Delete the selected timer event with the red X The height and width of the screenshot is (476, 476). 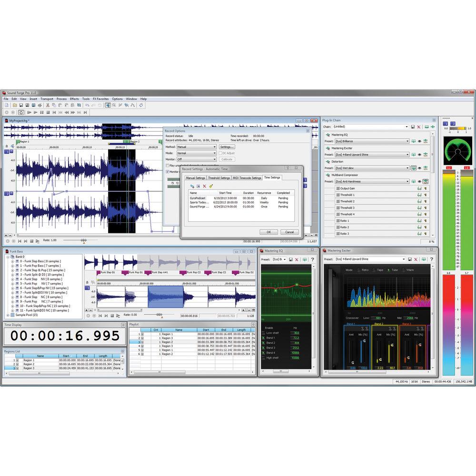click(204, 186)
